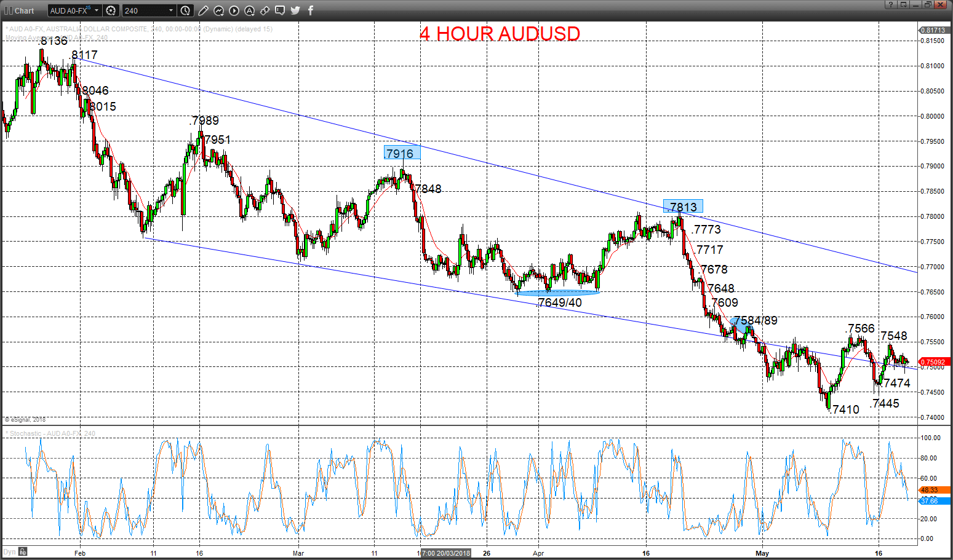Click the AUD A0-FX composite study title

tap(138, 29)
